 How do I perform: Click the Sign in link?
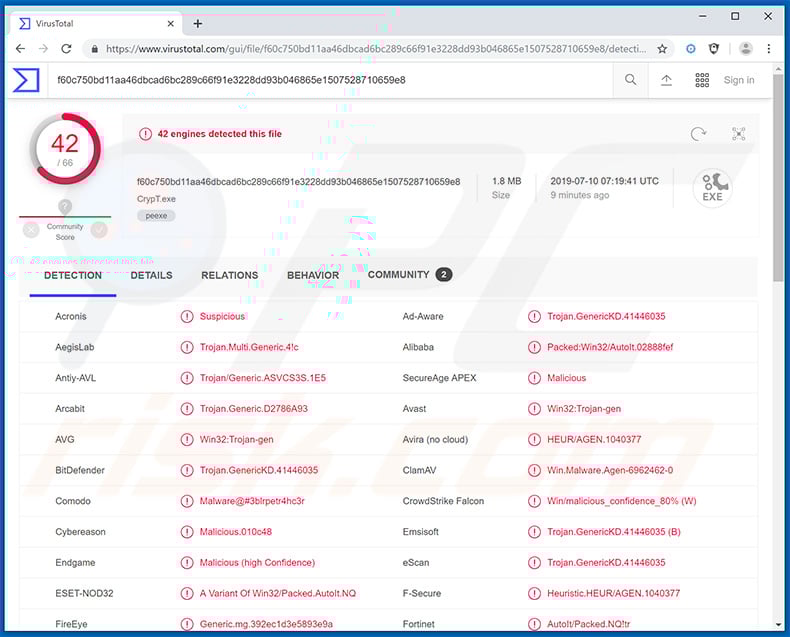point(739,80)
